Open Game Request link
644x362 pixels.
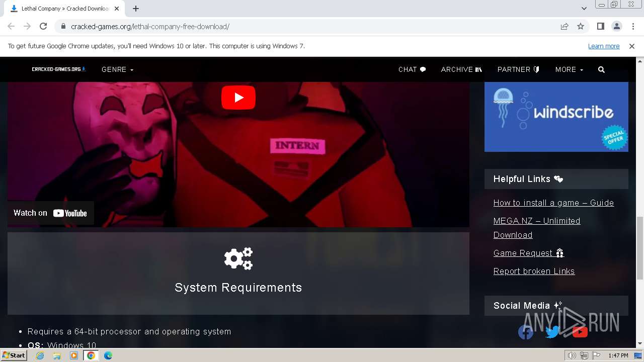[x=528, y=253]
